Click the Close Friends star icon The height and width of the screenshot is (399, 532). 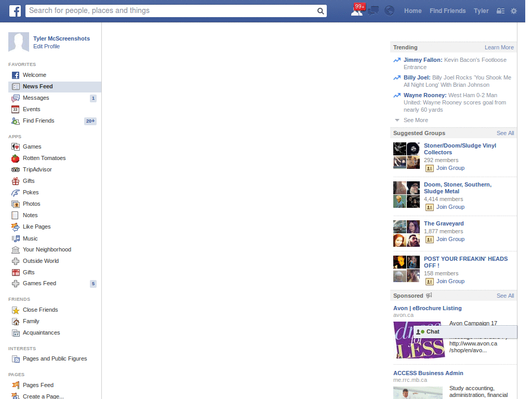[x=15, y=310]
